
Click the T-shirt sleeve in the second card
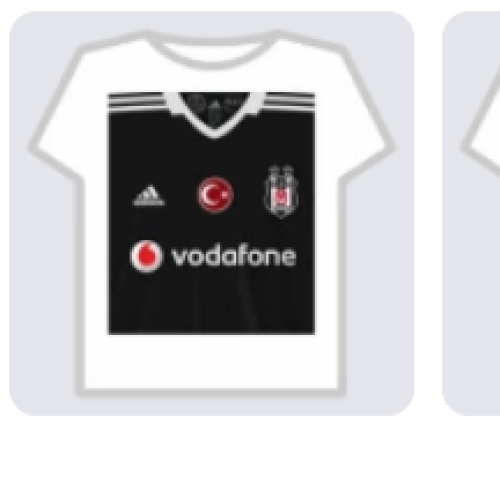[x=482, y=133]
